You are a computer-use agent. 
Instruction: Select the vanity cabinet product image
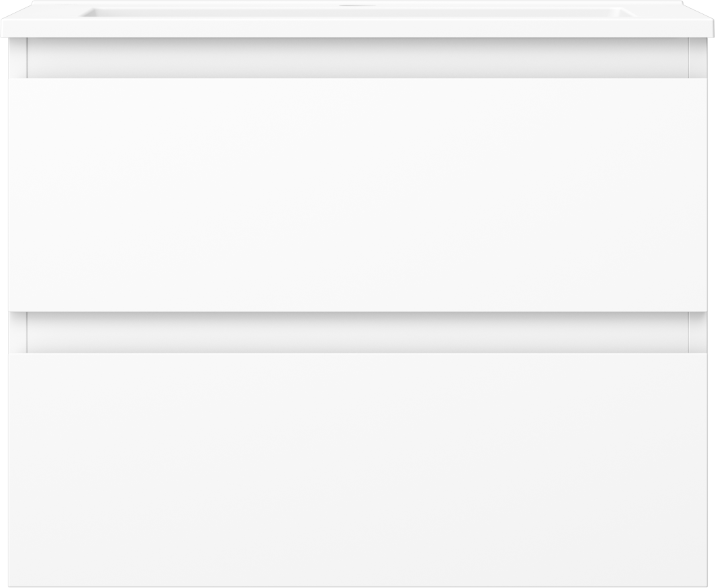tap(357, 294)
